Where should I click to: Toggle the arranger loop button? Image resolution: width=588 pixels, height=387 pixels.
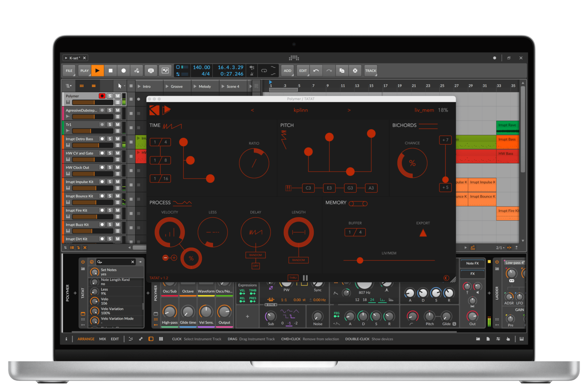264,70
